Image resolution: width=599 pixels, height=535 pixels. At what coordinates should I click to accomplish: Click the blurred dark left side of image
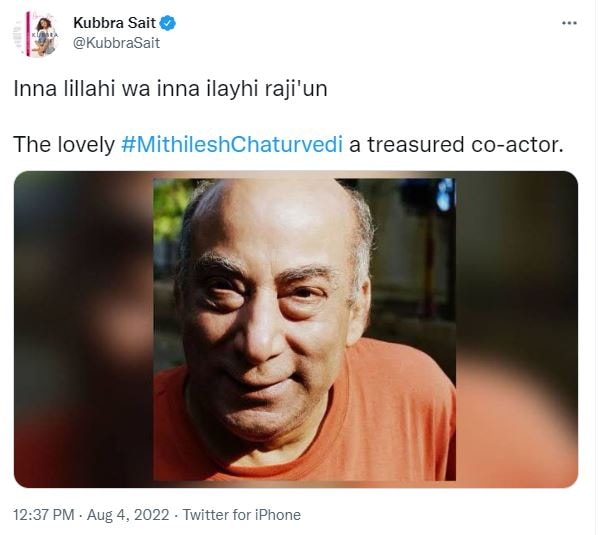84,329
